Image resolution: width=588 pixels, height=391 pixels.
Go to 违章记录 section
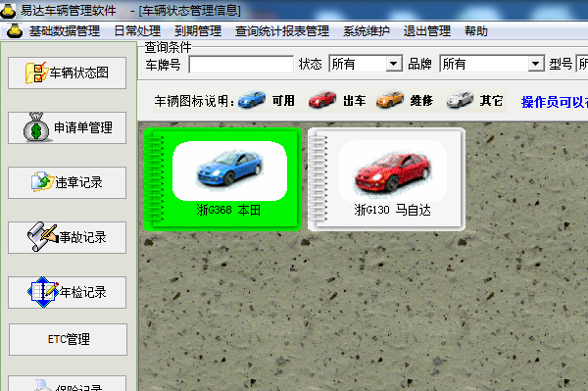pyautogui.click(x=67, y=182)
